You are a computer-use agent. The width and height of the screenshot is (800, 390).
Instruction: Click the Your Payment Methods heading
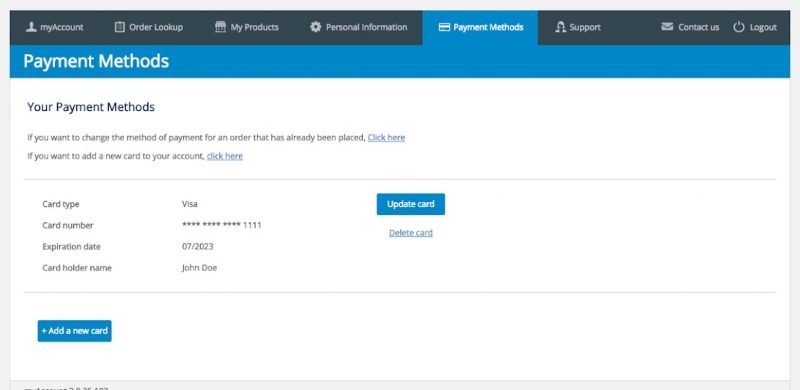coord(91,107)
